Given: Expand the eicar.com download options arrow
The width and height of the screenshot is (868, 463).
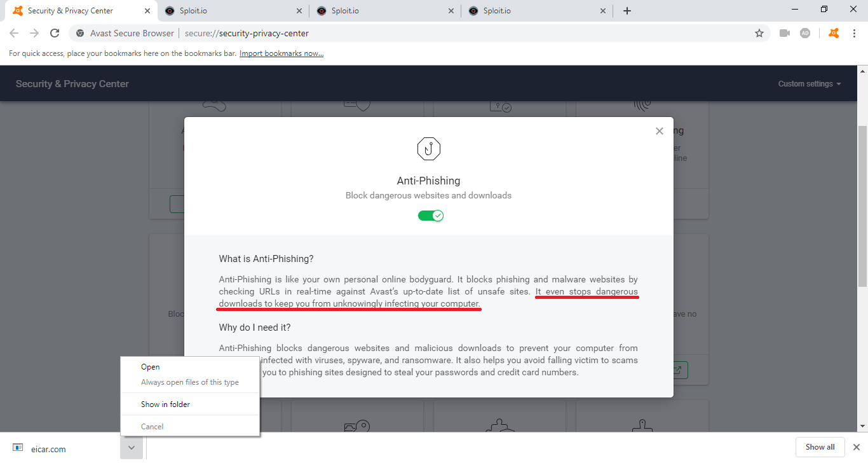Looking at the screenshot, I should [x=131, y=448].
